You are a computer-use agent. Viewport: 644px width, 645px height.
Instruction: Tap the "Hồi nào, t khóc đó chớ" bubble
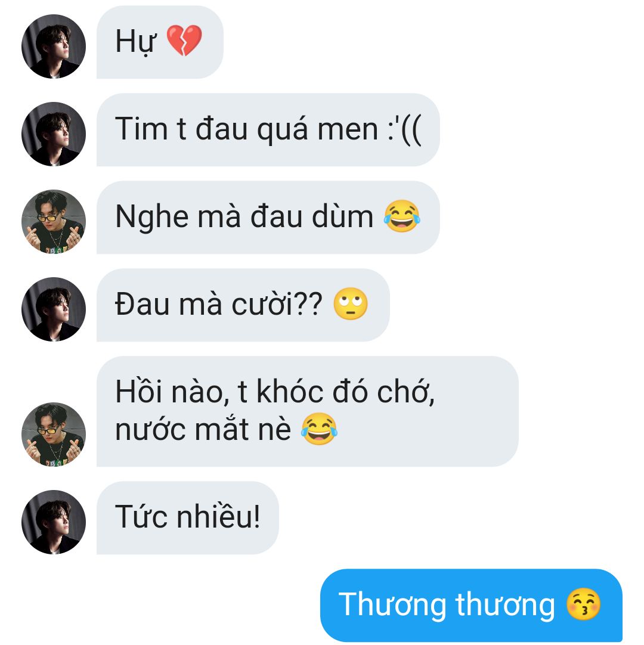tap(308, 411)
